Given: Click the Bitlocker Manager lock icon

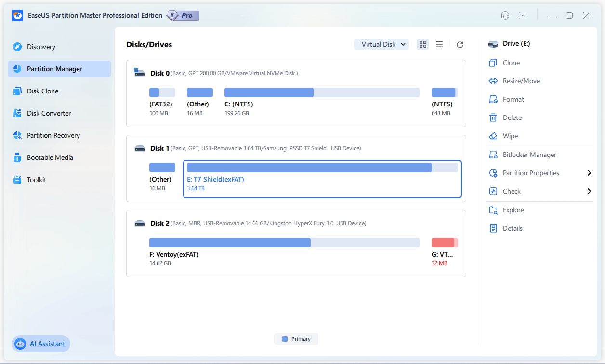Looking at the screenshot, I should [x=493, y=155].
